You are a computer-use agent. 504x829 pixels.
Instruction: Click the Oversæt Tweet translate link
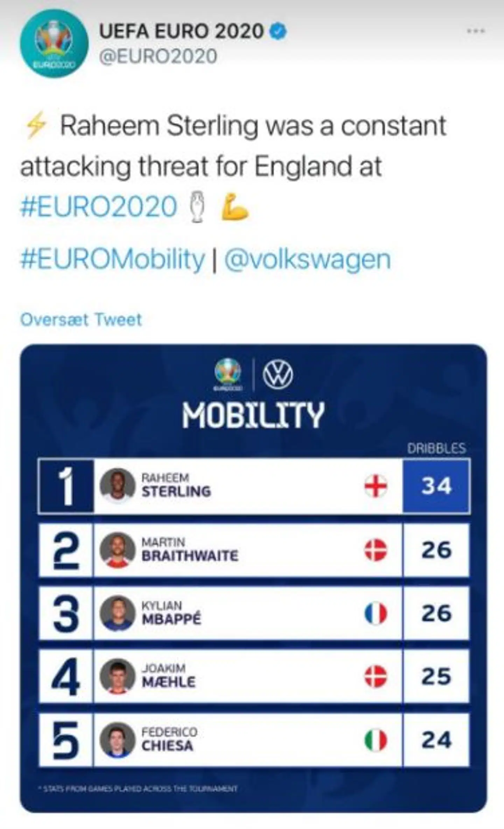click(81, 319)
